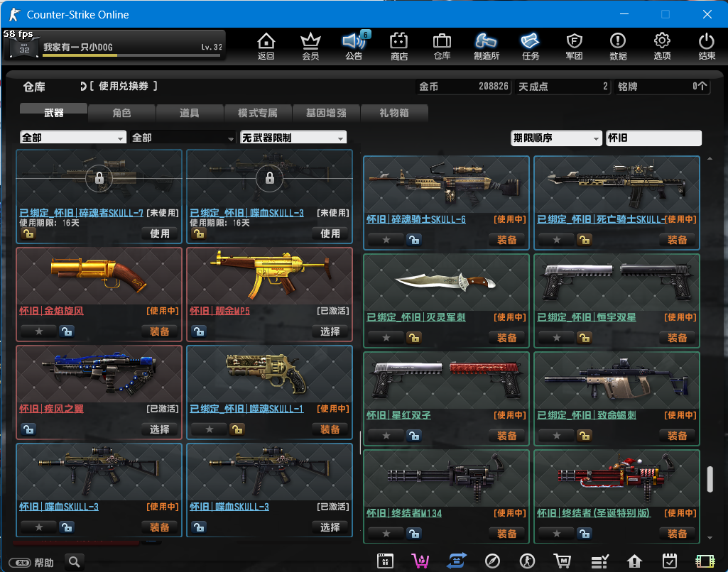728x572 pixels.
Task: Open the white 全部 dropdown under 武器 tab
Action: click(73, 137)
